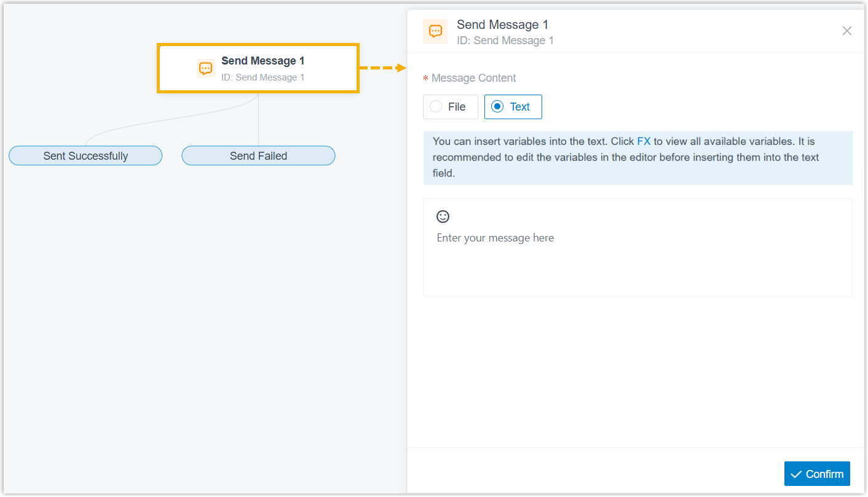
Task: Click the panel's Send Message 1 heading
Action: click(x=502, y=25)
